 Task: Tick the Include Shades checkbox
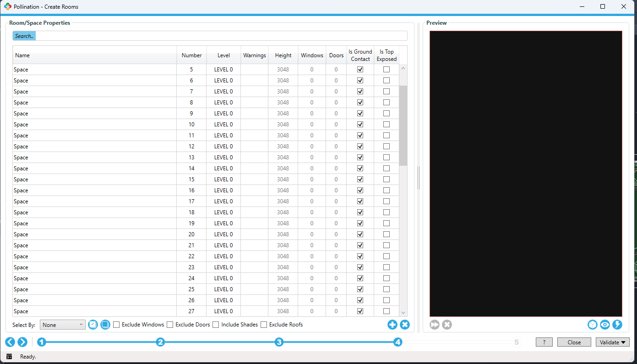tap(216, 325)
